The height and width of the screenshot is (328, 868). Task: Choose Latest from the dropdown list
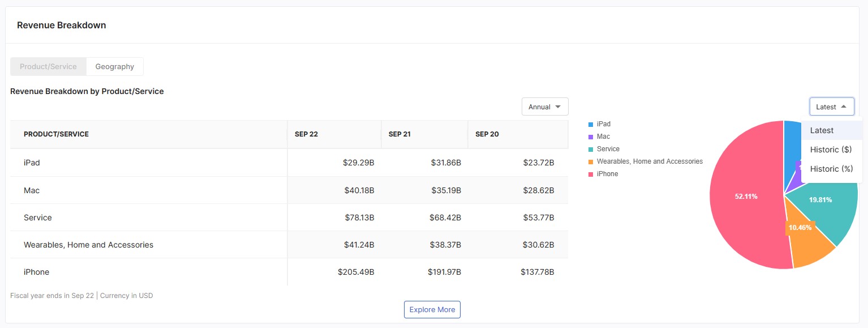coord(831,130)
